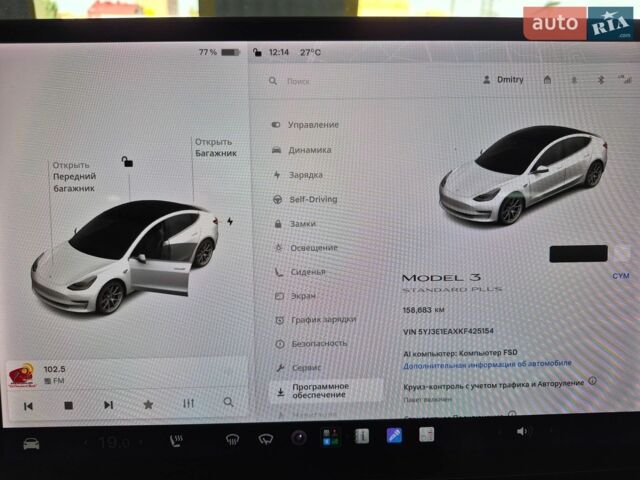Viewport: 640px width, 480px height.
Task: Skip to previous radio station
Action: coord(28,406)
